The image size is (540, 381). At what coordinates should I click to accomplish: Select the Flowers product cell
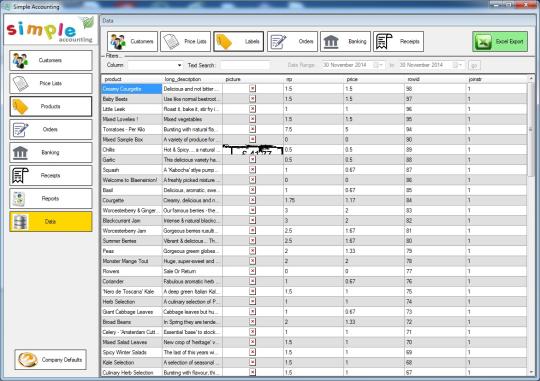tap(132, 271)
